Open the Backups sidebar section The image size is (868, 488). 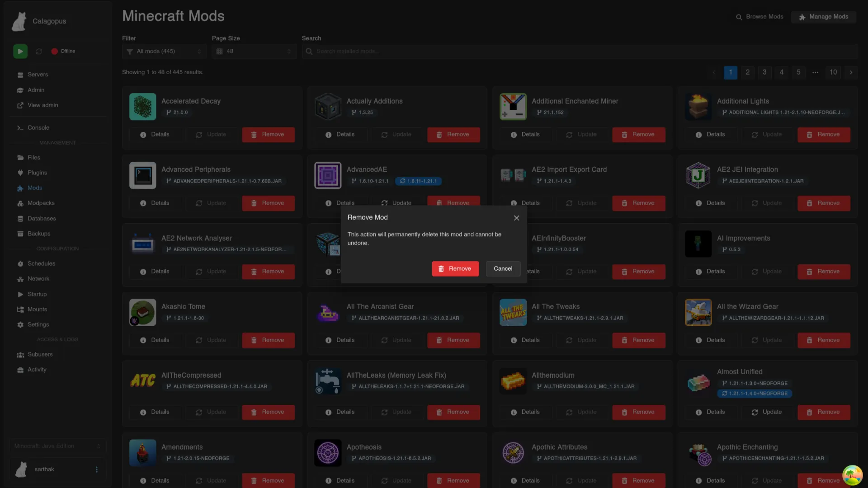click(x=39, y=234)
